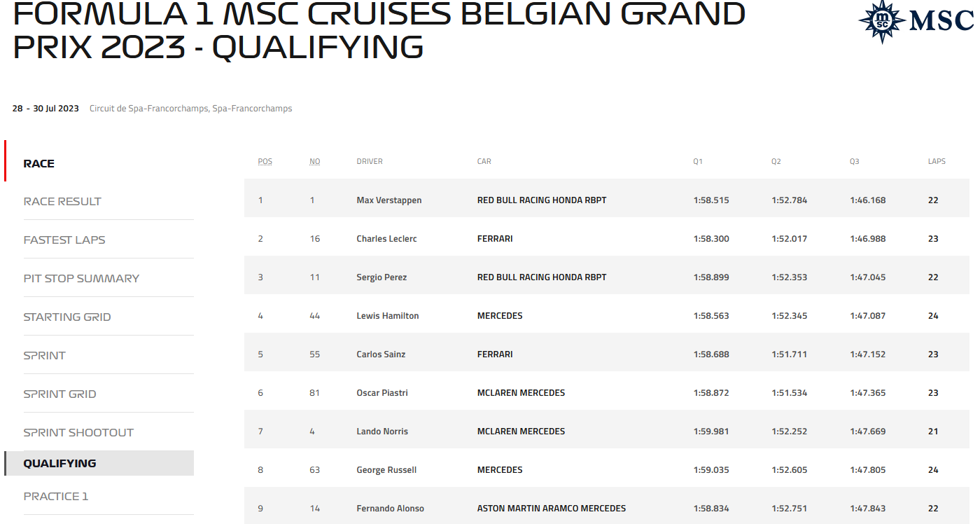980x524 pixels.
Task: Click the MSC Cruises logo
Action: [916, 22]
